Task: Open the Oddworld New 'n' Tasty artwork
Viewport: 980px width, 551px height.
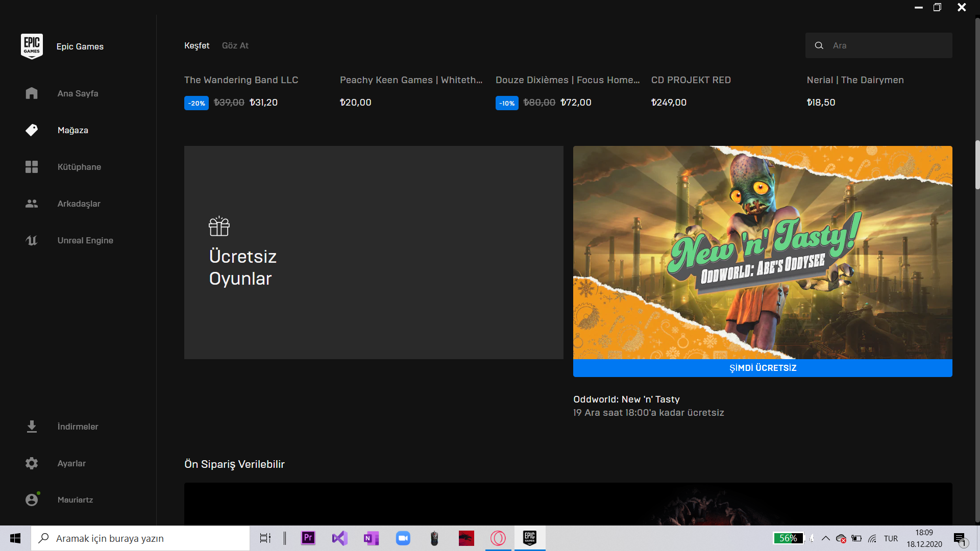Action: (762, 253)
